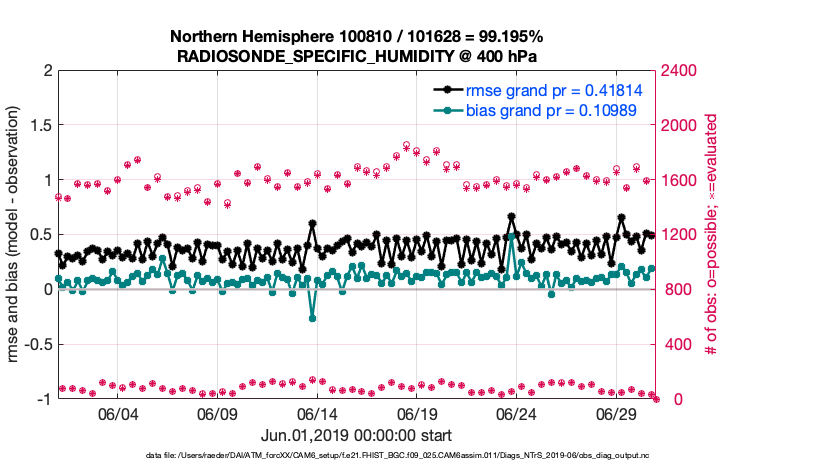This screenshot has width=830, height=470.
Task: Click the 'Northern Hemisphere' title line
Action: (357, 38)
